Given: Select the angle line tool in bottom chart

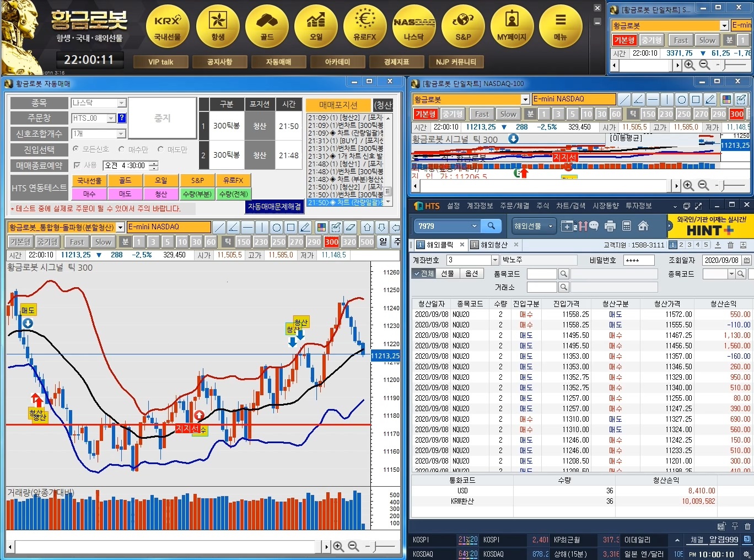Looking at the screenshot, I should click(x=233, y=227).
